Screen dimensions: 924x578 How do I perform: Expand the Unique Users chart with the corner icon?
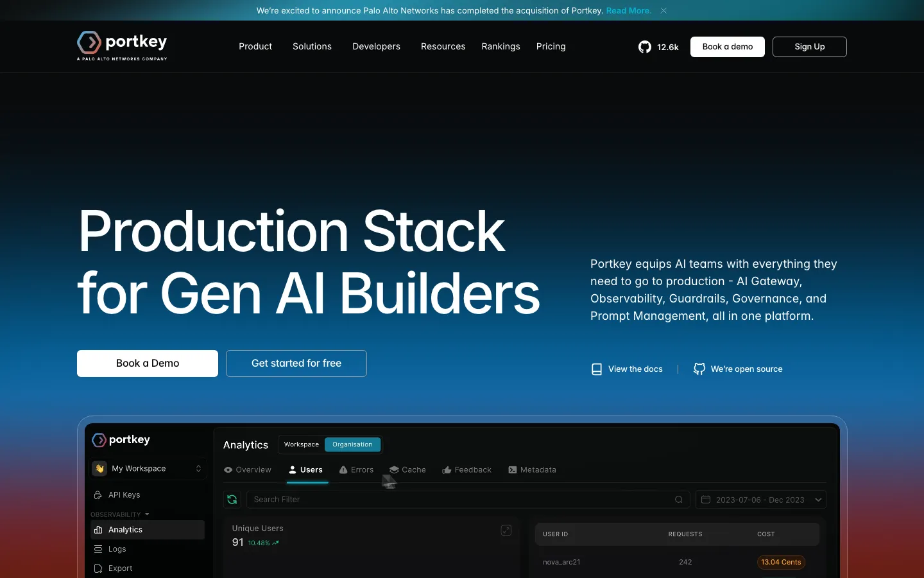tap(506, 530)
